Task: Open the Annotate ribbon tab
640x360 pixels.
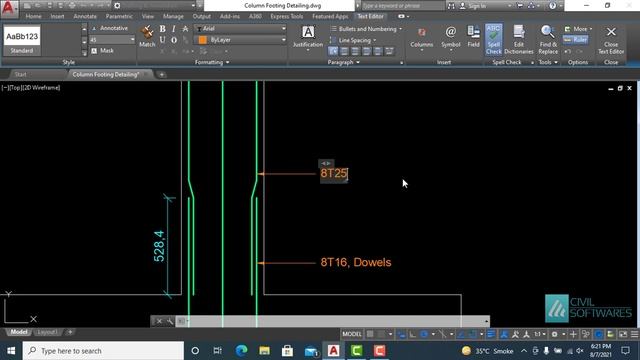Action: tap(85, 16)
